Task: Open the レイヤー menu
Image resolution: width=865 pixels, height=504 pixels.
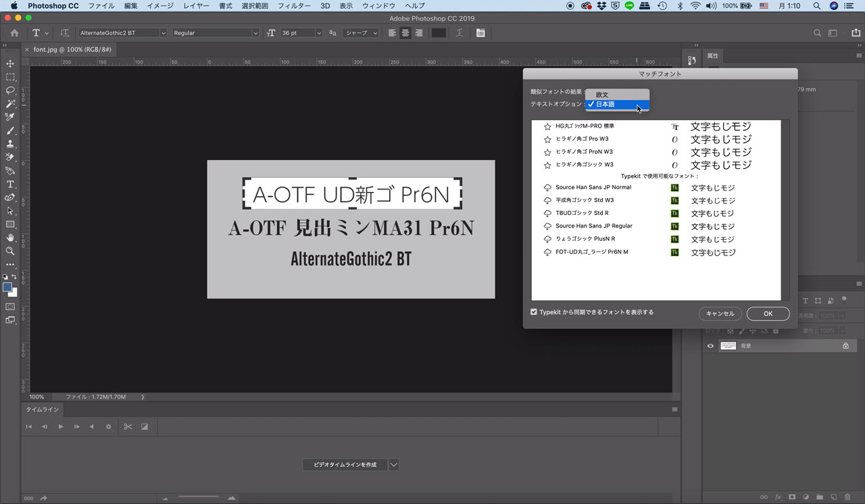Action: pos(197,5)
